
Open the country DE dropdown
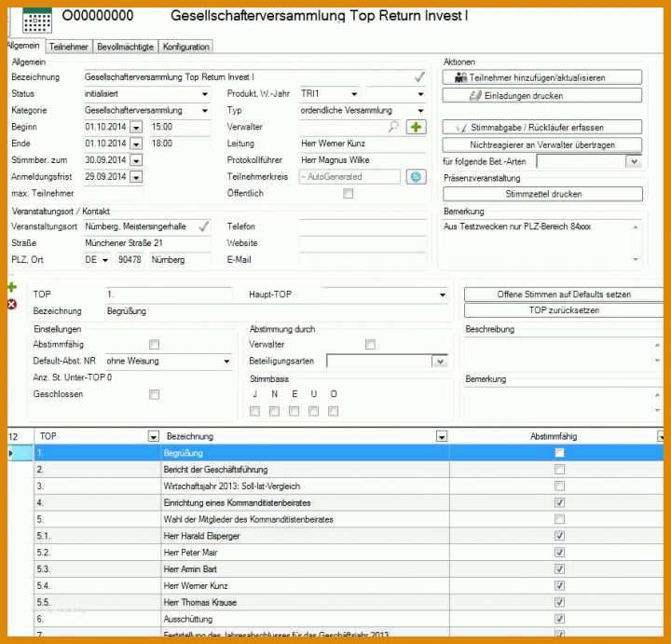pyautogui.click(x=104, y=260)
